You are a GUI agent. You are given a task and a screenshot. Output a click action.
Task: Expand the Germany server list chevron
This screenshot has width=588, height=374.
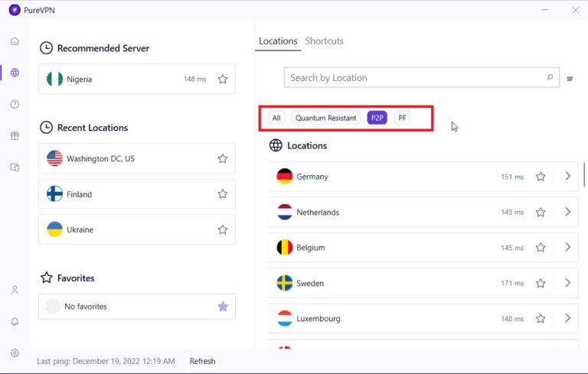[567, 177]
